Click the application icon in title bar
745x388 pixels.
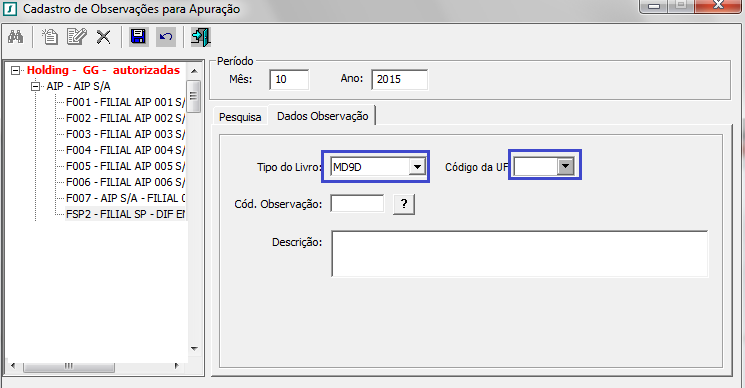coord(10,9)
